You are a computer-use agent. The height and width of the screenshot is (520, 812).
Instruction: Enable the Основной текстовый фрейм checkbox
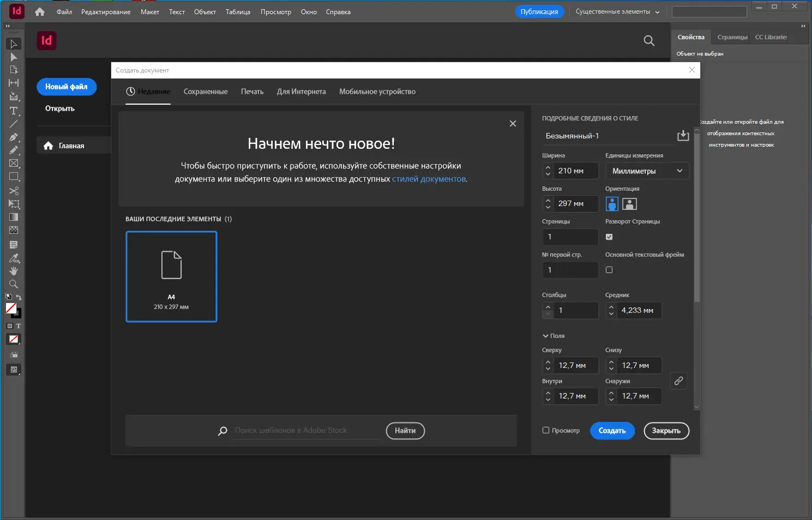(609, 269)
